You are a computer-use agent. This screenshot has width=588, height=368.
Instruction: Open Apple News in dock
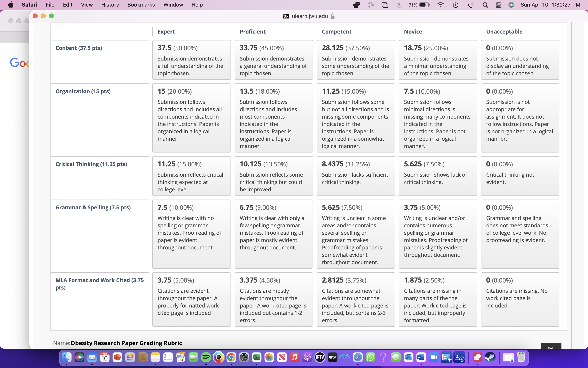point(282,357)
